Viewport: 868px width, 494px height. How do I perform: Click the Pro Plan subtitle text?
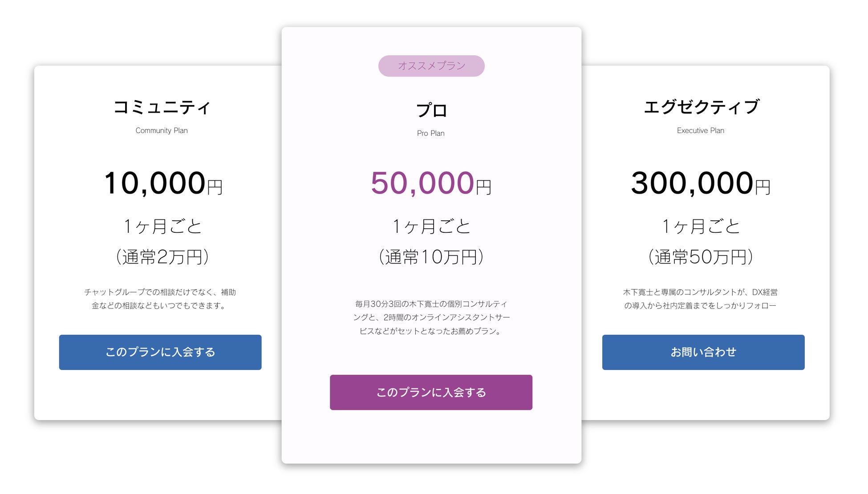click(430, 133)
